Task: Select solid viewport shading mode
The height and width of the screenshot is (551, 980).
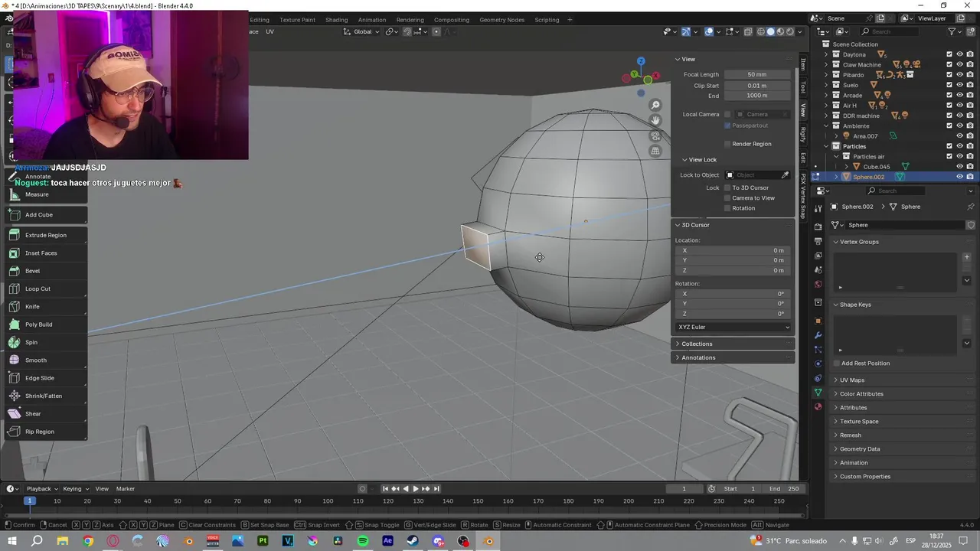Action: click(771, 31)
